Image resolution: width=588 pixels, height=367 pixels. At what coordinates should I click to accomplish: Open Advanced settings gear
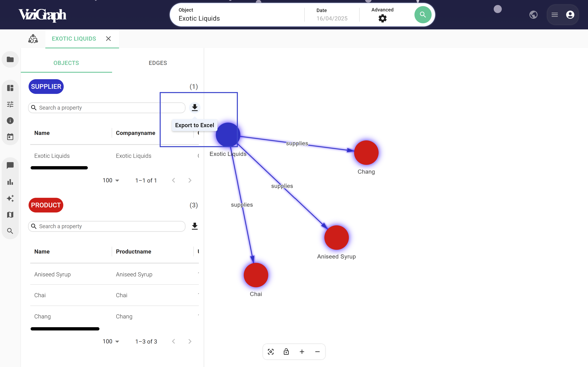382,18
